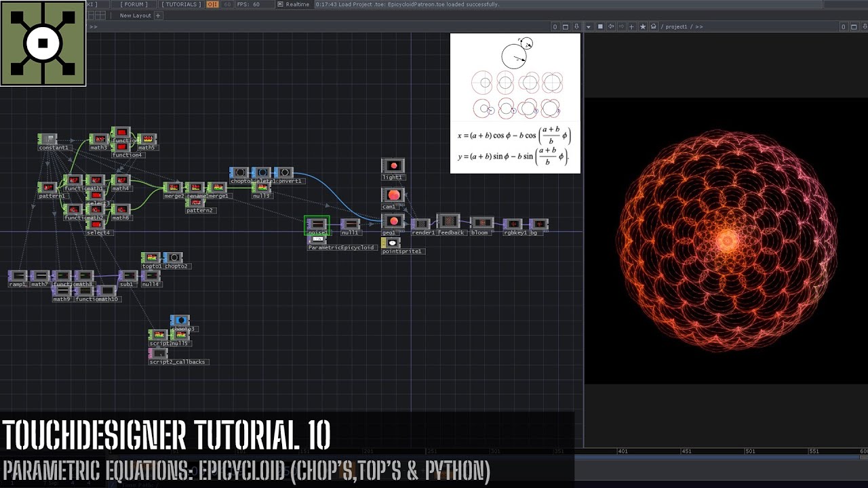This screenshot has height=488, width=868.
Task: Go forward with right arrow in right pane
Action: pos(621,26)
